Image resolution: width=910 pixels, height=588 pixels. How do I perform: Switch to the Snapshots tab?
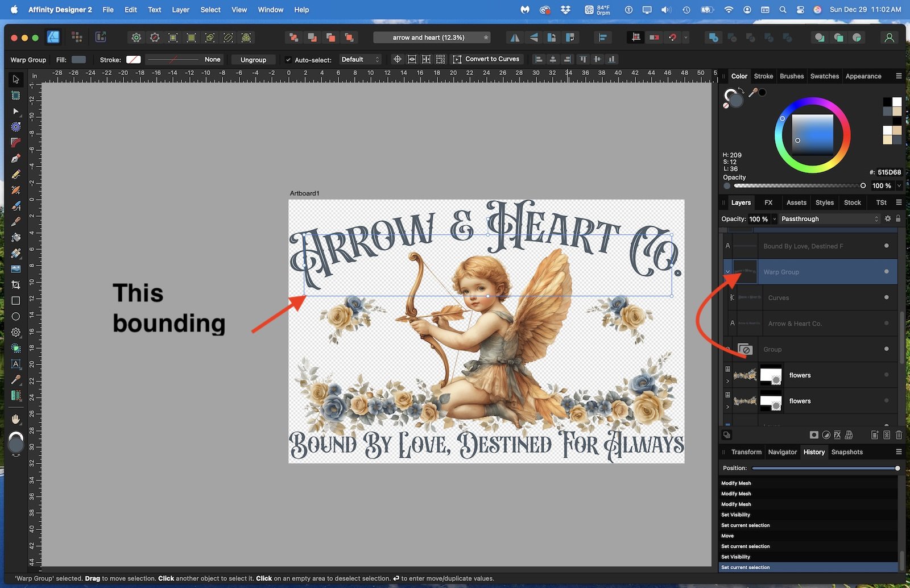pos(847,452)
